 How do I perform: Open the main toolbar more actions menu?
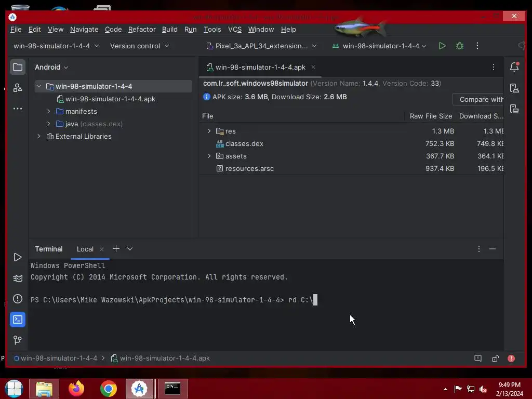(x=477, y=46)
